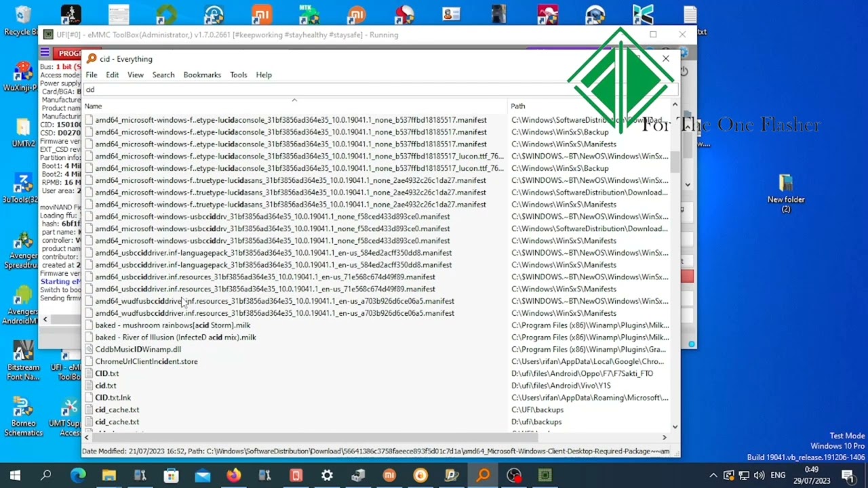Select the file icon of CID.txt.lnk

coord(88,397)
